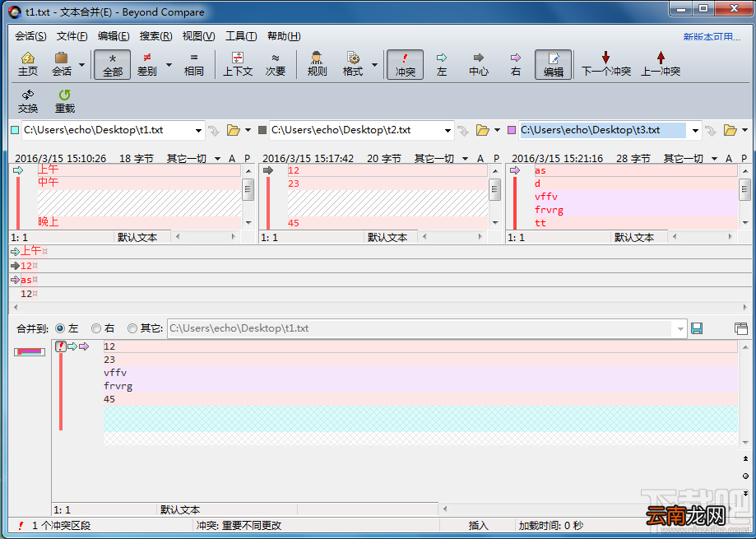Click the 会话 briefcase toolbar icon
The width and height of the screenshot is (756, 539).
coord(61,64)
